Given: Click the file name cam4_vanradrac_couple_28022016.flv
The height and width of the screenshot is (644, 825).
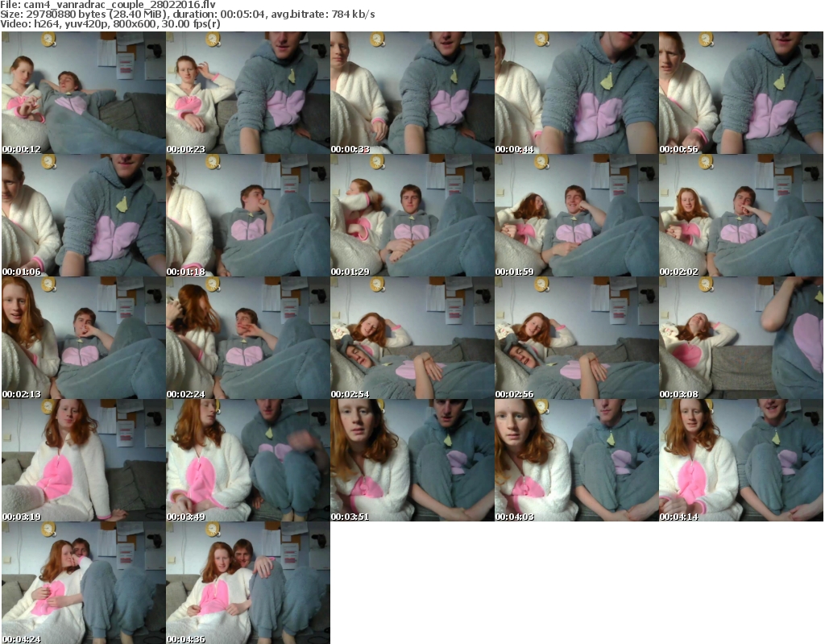Looking at the screenshot, I should pos(119,5).
